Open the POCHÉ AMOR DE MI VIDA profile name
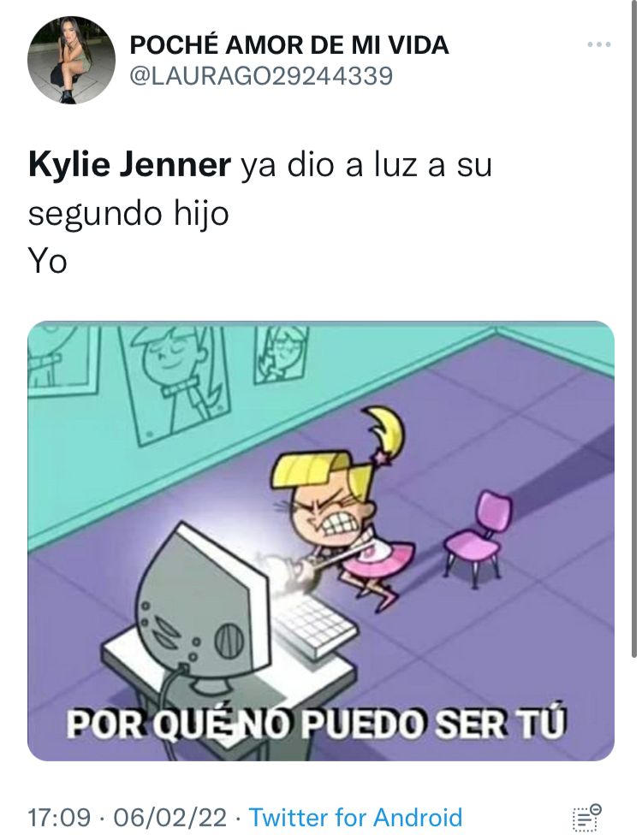Viewport: 642px width, 840px height. coord(289,45)
